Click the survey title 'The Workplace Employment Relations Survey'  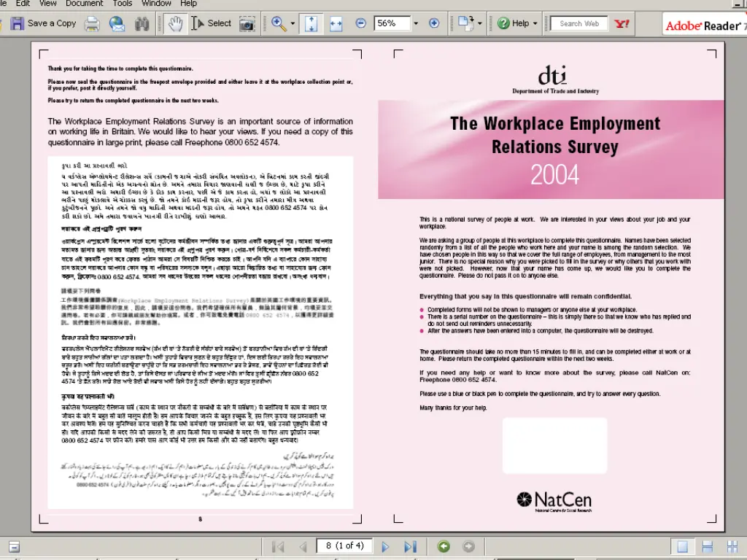[555, 135]
